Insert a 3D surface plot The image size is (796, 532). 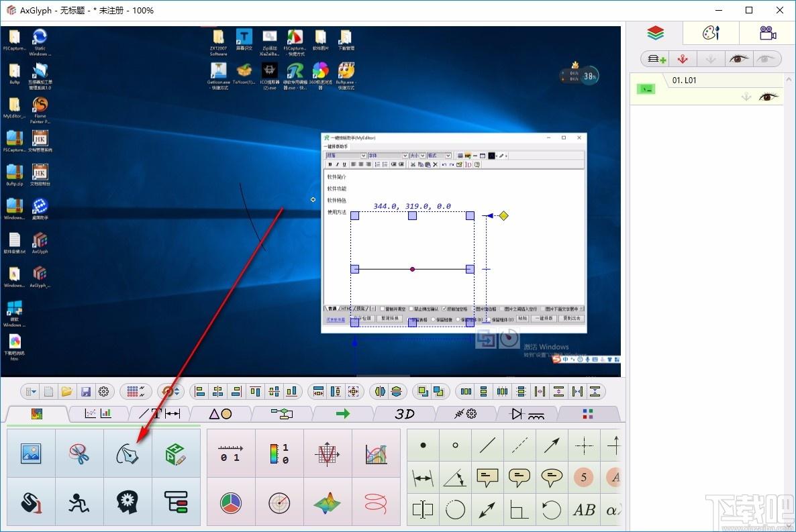pos(328,502)
